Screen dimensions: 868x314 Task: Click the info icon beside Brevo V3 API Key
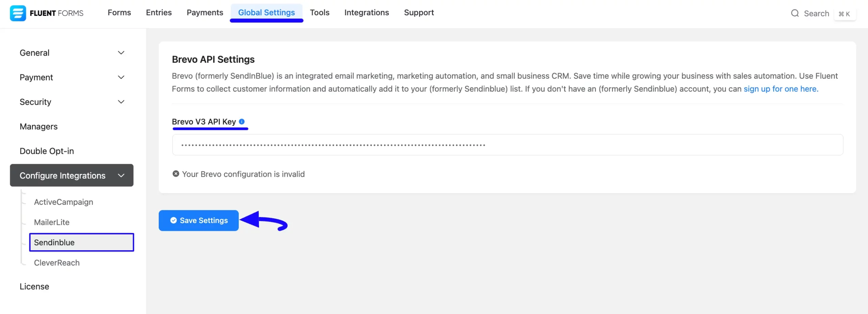tap(242, 121)
